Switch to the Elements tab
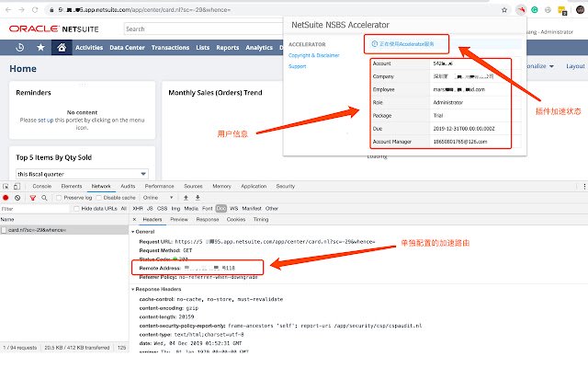 click(x=72, y=186)
